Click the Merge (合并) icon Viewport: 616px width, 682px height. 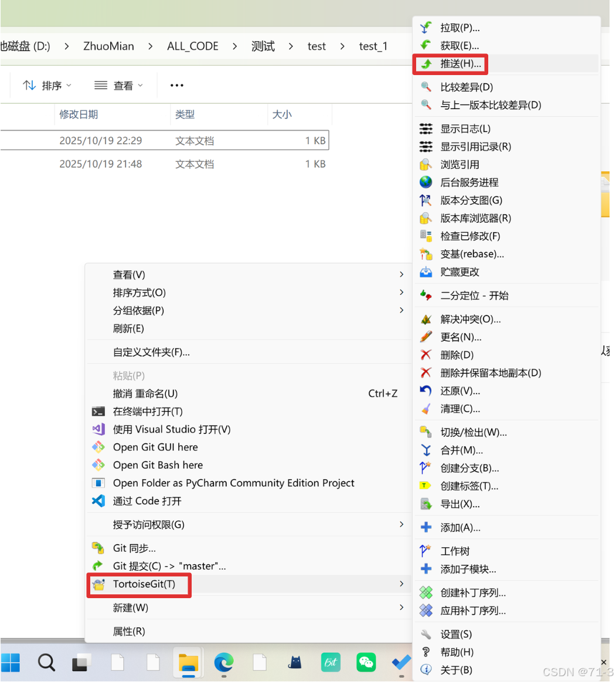426,450
